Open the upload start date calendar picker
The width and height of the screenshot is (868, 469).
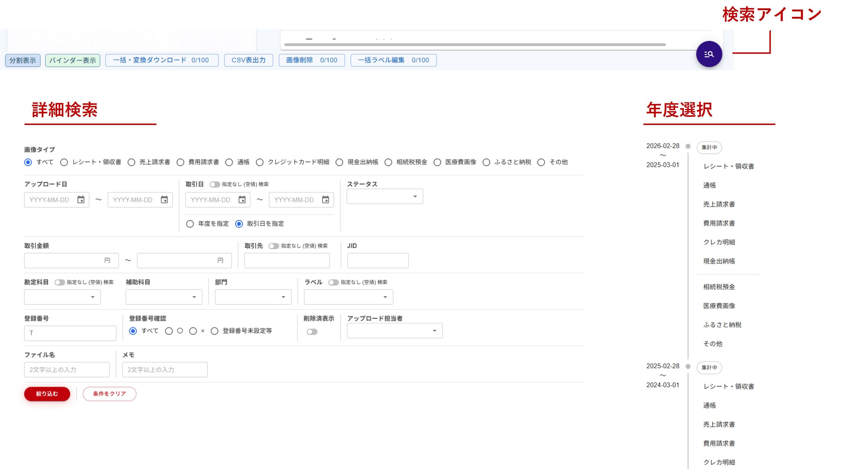(x=81, y=200)
